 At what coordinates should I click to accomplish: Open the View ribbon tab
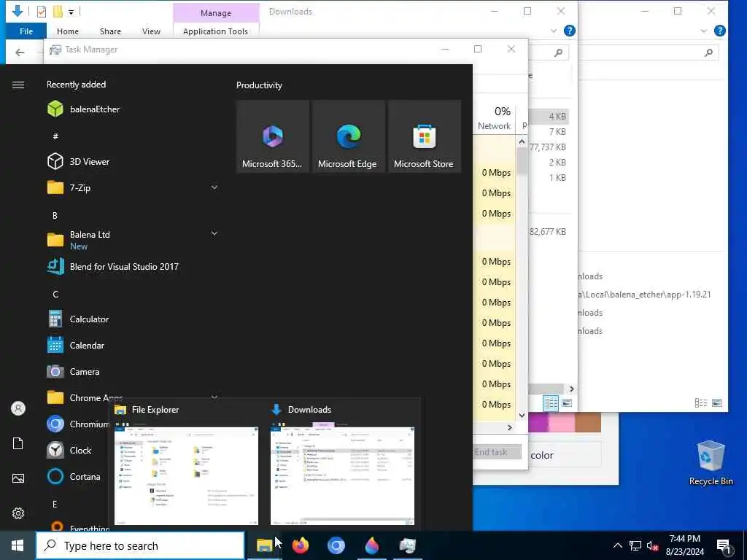tap(151, 31)
